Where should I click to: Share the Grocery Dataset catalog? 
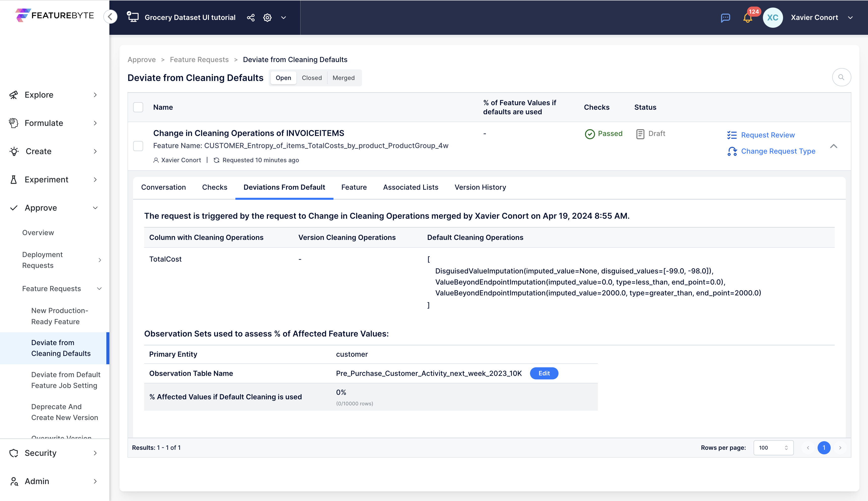(x=251, y=18)
